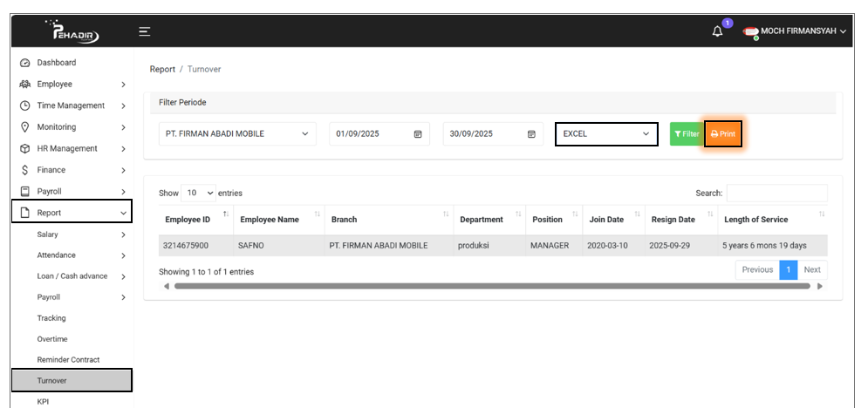
Task: Expand the Attendance submenu chevron
Action: 123,256
